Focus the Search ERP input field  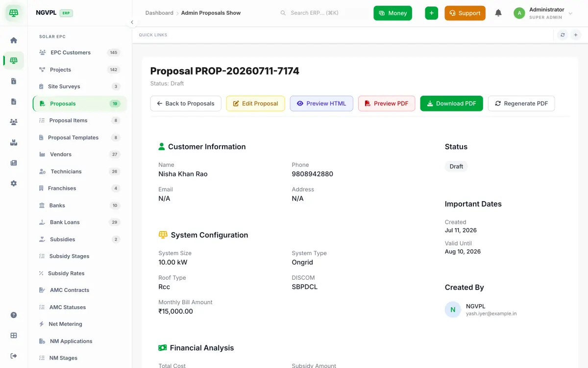pos(323,13)
